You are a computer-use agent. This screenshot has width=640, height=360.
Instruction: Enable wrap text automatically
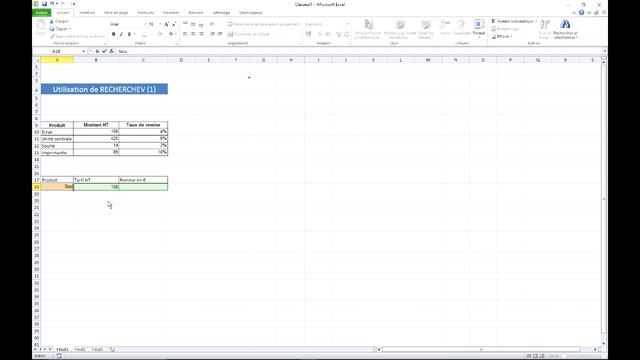click(264, 24)
